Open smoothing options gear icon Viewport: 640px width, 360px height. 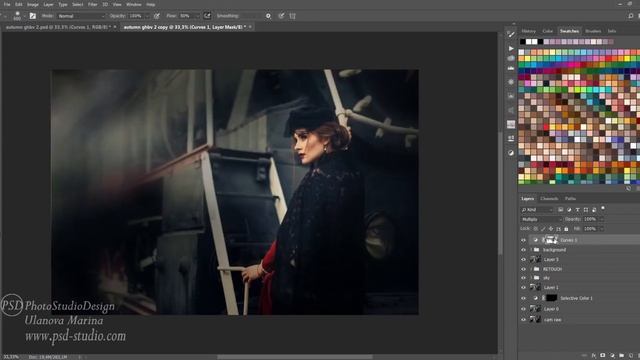point(268,16)
